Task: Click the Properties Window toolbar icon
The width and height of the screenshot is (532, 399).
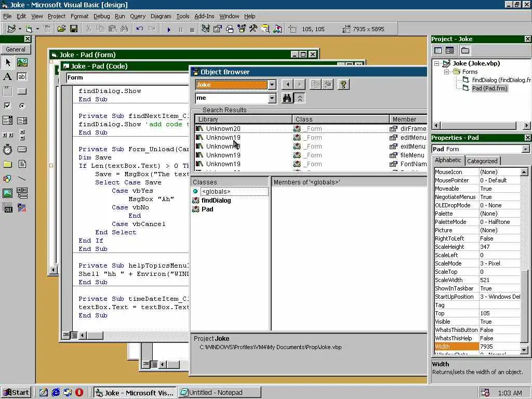Action: [218, 29]
